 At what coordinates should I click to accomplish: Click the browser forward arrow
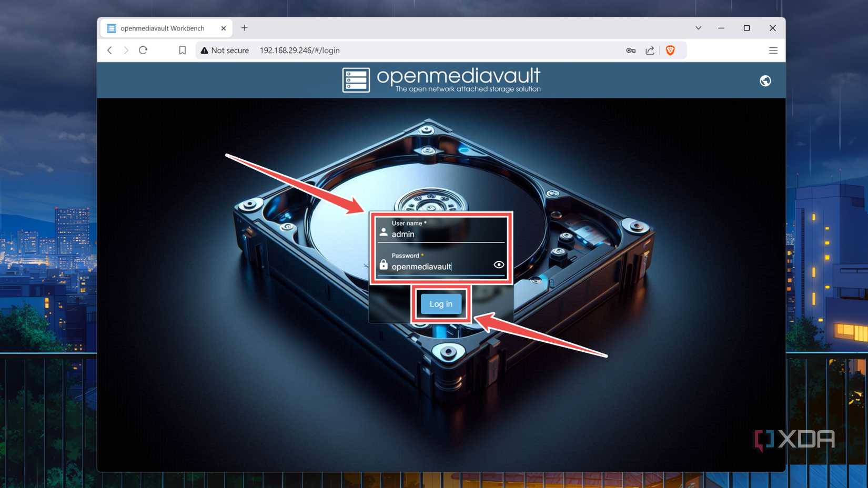click(126, 50)
